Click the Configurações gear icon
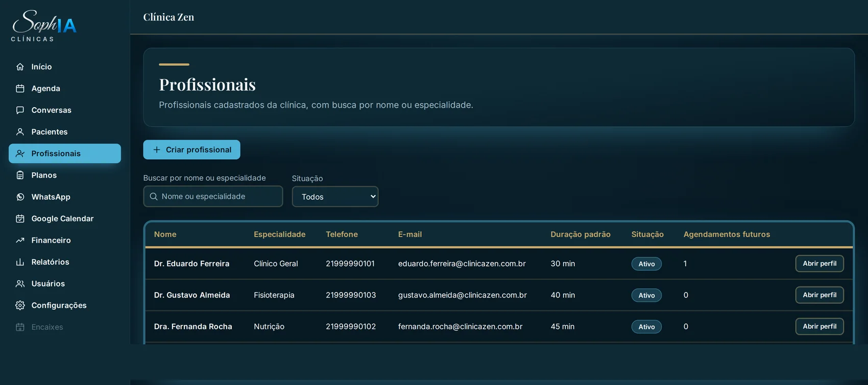 coord(20,305)
